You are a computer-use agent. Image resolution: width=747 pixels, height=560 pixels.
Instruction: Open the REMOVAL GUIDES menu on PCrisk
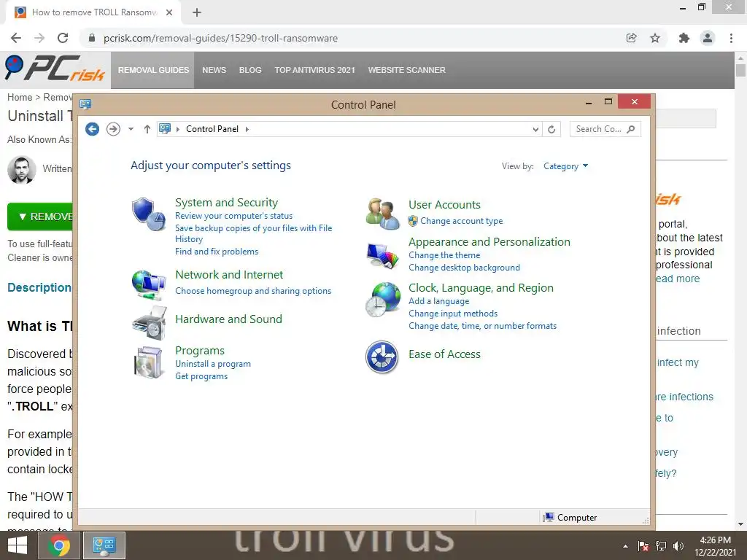point(153,70)
